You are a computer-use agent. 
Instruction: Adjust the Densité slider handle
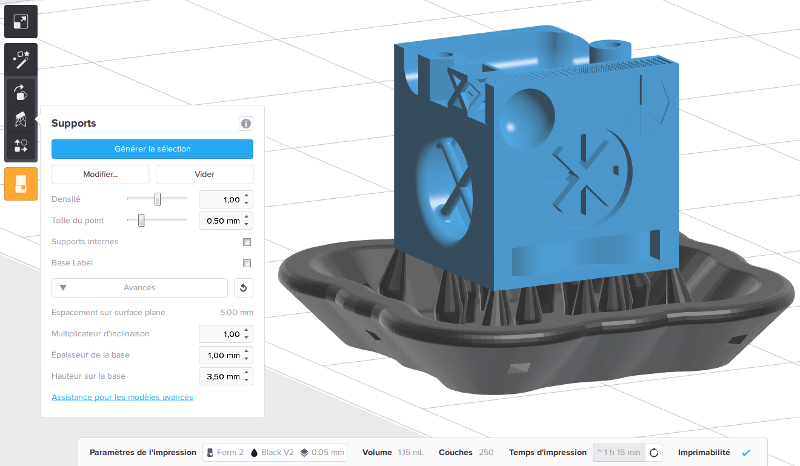click(x=158, y=199)
